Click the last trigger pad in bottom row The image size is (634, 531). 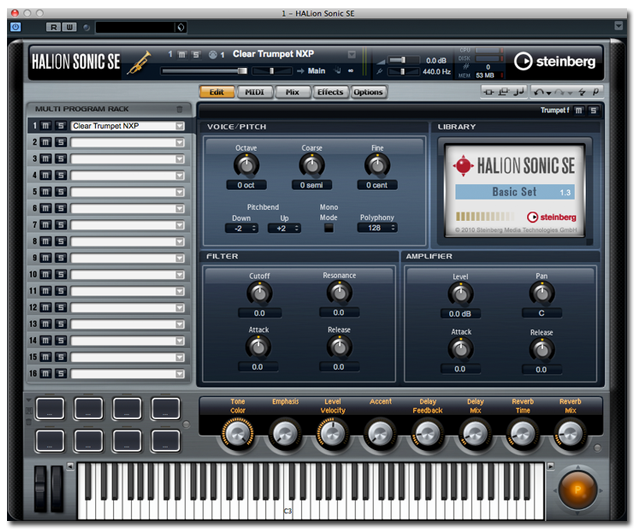[165, 441]
